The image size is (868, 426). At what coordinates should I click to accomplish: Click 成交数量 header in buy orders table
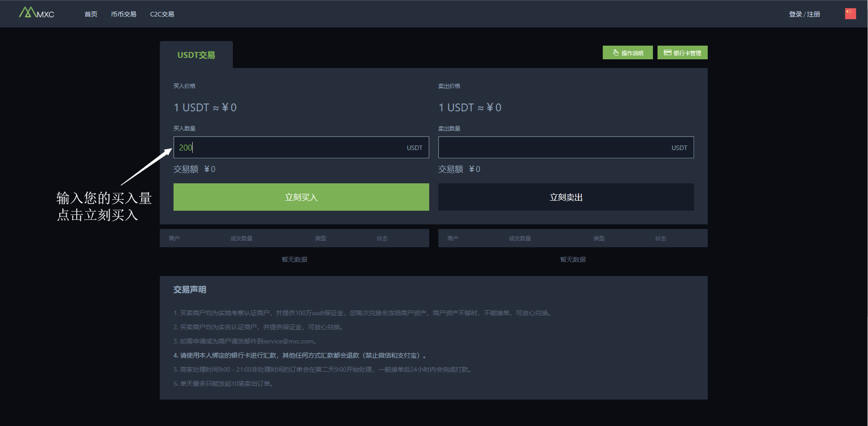241,238
